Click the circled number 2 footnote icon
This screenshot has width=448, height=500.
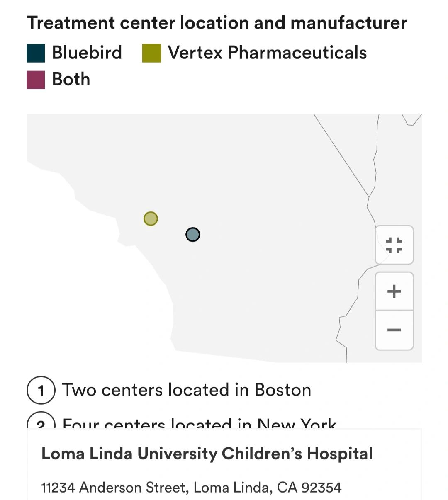pyautogui.click(x=41, y=420)
